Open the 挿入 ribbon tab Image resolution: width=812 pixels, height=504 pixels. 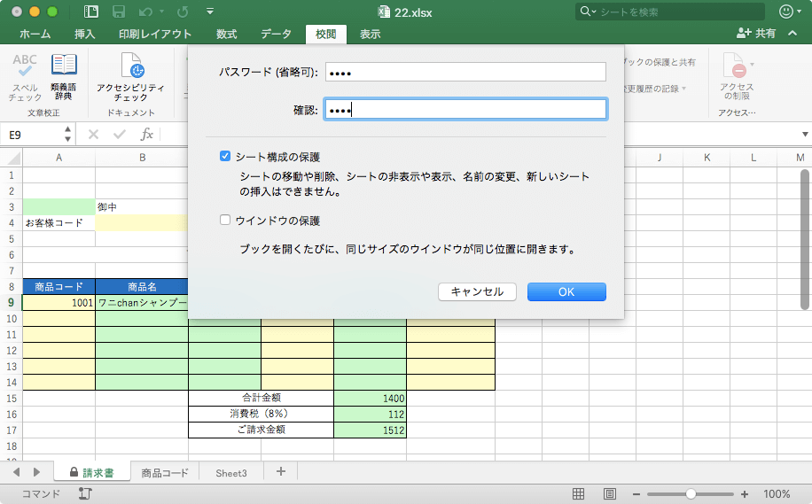tap(84, 34)
